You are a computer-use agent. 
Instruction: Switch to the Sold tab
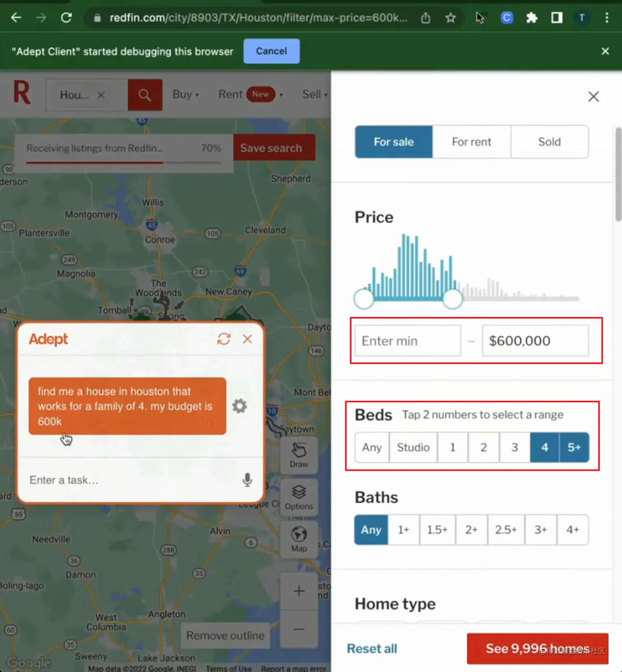(x=549, y=142)
